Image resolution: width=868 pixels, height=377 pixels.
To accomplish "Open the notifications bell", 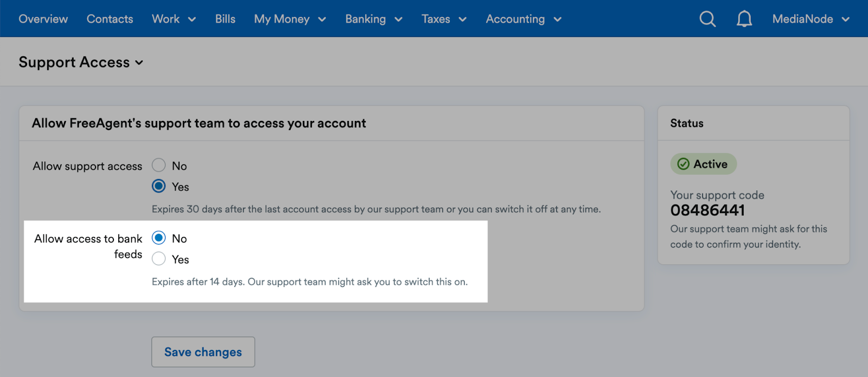I will pos(744,19).
